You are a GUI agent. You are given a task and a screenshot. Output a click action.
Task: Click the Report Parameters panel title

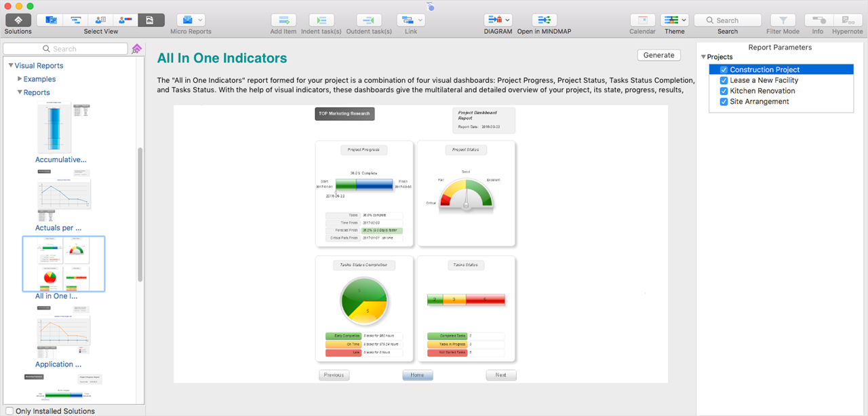[x=780, y=48]
